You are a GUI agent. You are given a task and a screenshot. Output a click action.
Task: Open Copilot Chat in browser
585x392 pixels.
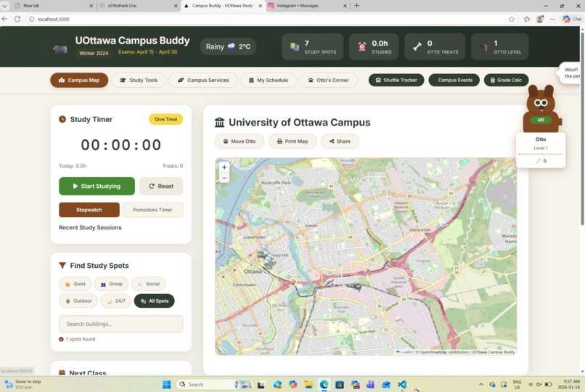point(573,19)
